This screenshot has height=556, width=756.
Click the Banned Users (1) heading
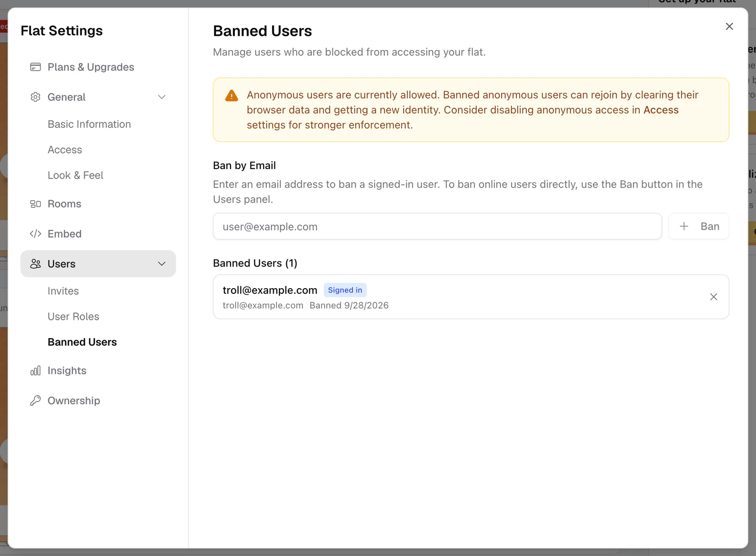[255, 263]
